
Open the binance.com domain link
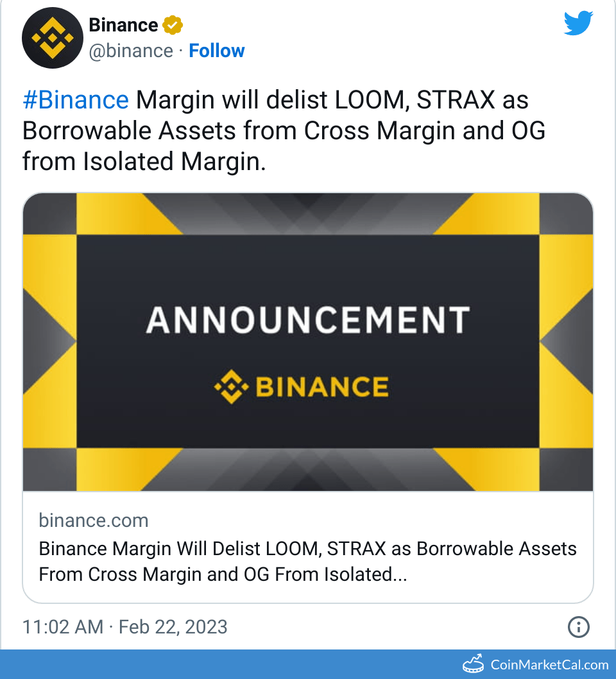94,520
